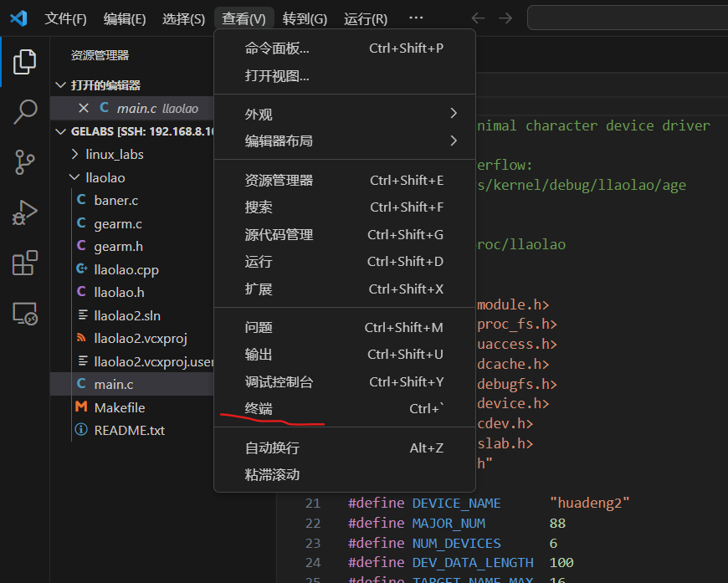The height and width of the screenshot is (583, 728).
Task: Close the 查看(V) menu
Action: click(x=244, y=18)
